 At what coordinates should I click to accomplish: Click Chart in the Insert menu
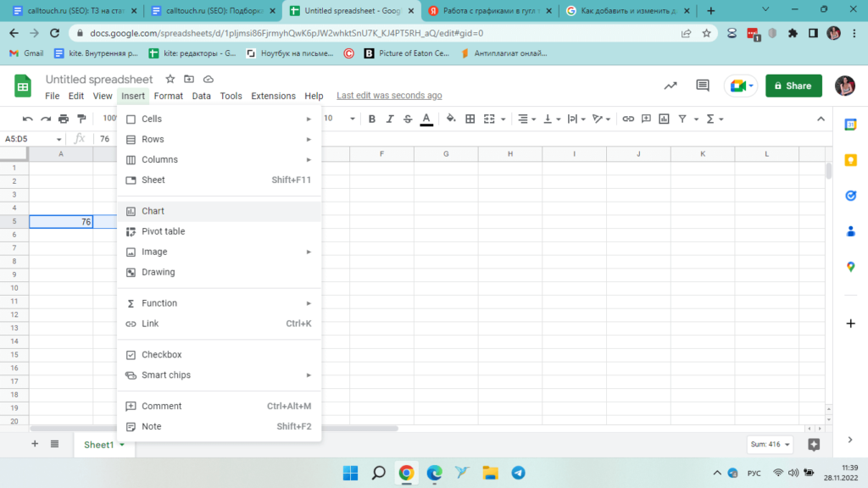click(153, 211)
